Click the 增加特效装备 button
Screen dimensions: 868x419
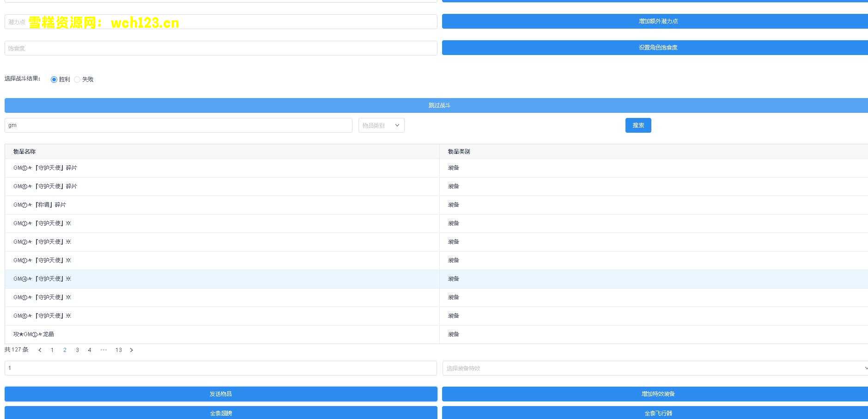[655, 394]
